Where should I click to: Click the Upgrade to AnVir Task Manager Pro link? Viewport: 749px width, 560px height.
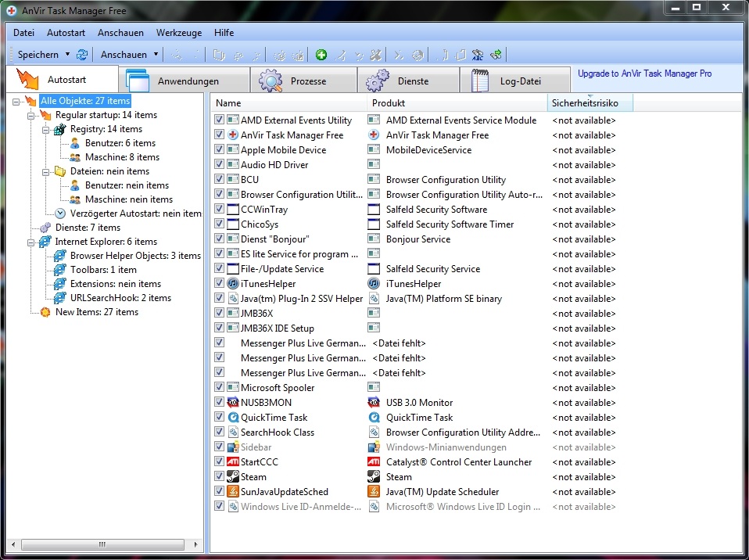click(x=644, y=74)
